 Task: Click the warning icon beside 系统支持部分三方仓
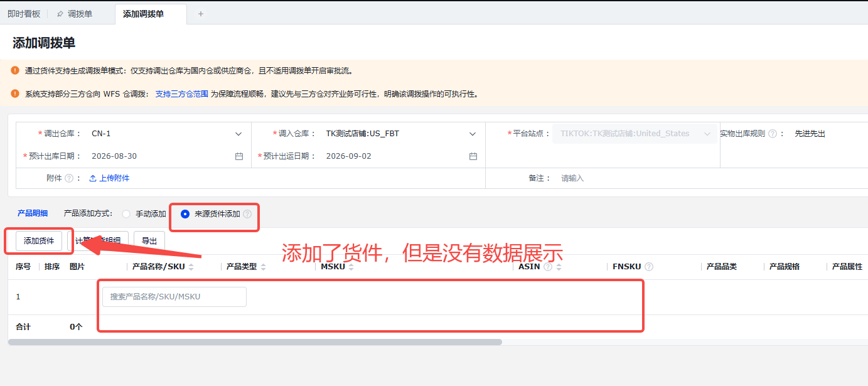[x=15, y=94]
